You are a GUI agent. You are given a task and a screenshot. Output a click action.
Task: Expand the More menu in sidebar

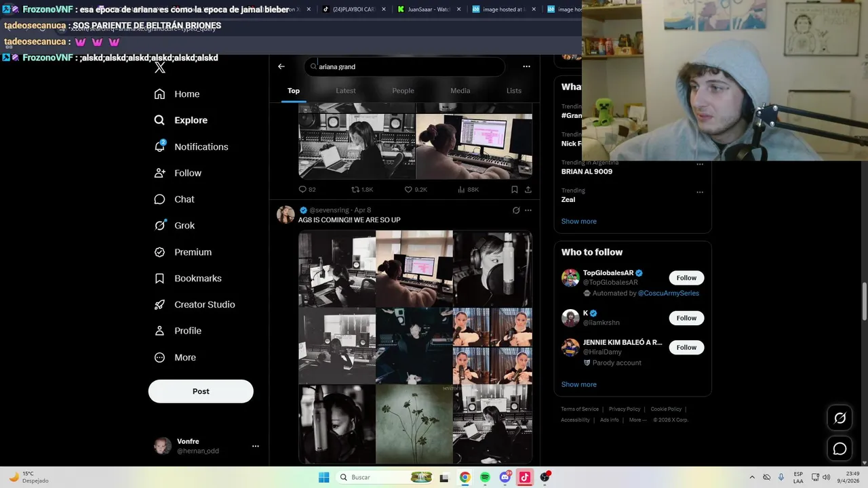coord(175,357)
